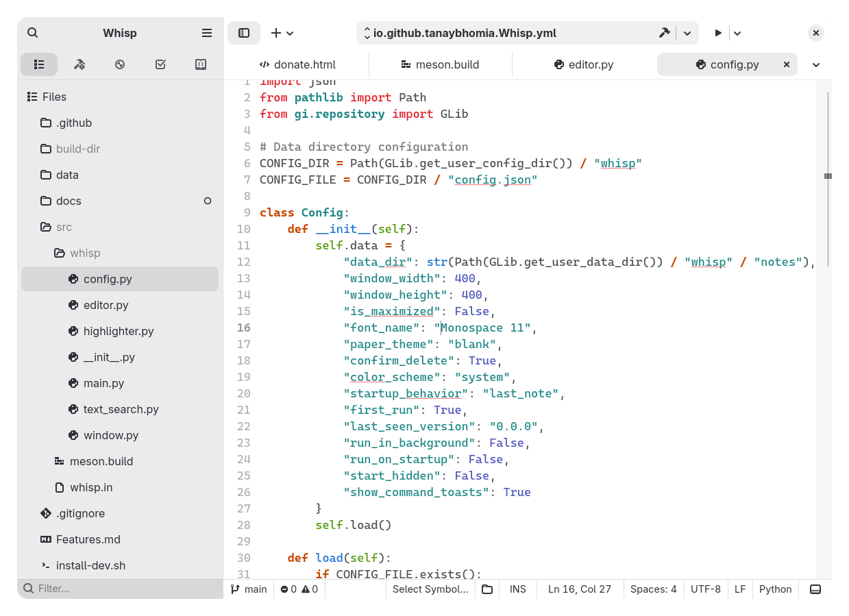
Task: Open main.py from the file tree
Action: (x=120, y=383)
